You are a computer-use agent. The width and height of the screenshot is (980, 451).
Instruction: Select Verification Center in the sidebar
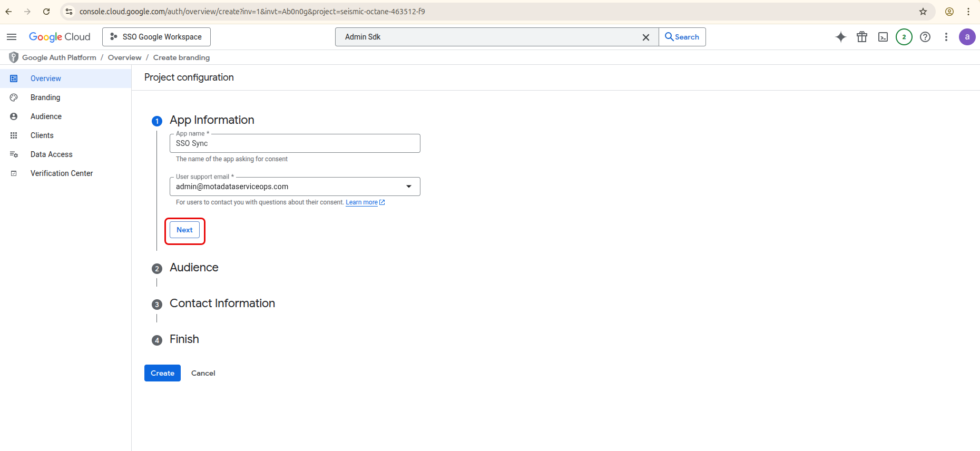point(62,173)
